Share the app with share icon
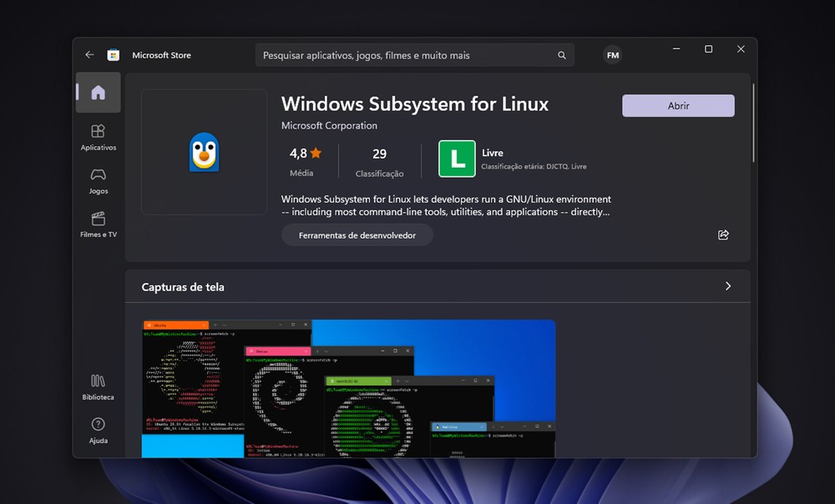 [723, 234]
